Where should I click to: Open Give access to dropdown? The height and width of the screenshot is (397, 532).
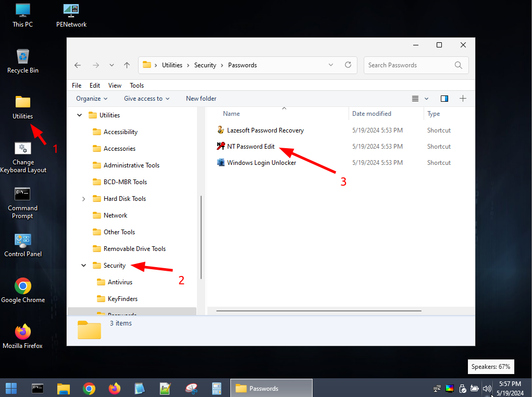146,99
